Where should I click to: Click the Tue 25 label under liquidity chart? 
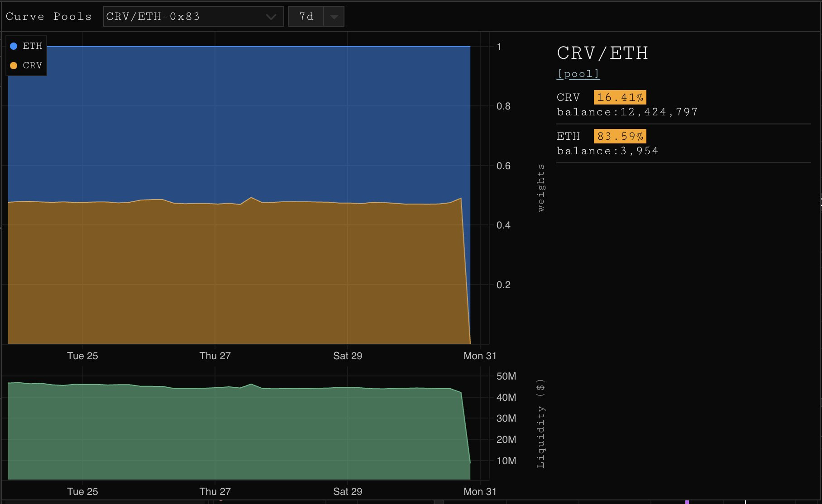tap(82, 492)
